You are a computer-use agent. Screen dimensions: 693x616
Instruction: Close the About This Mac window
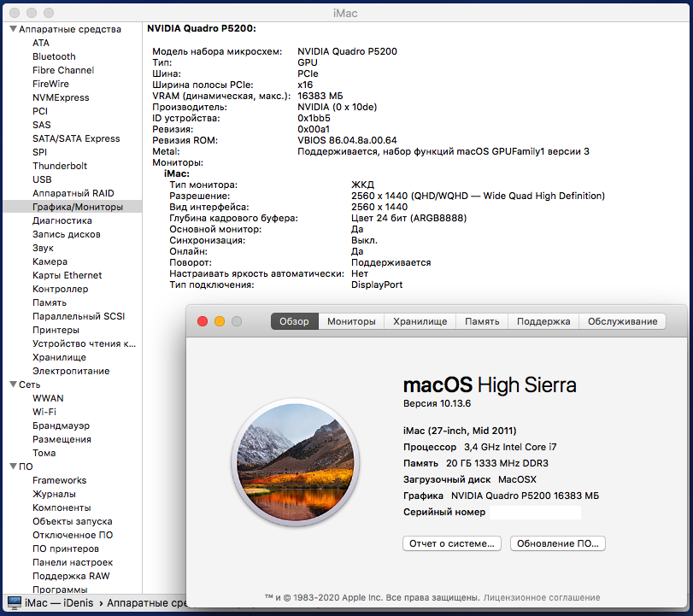tap(203, 321)
